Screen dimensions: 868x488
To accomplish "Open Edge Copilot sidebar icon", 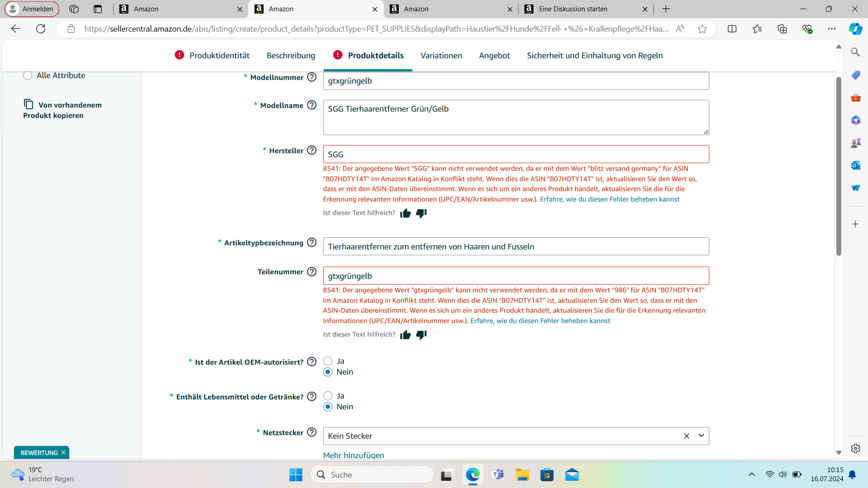I will click(x=855, y=29).
